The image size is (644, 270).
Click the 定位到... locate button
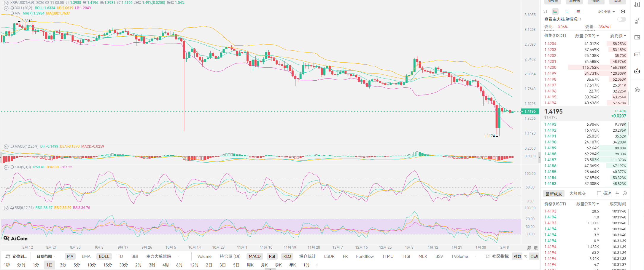pos(17,256)
